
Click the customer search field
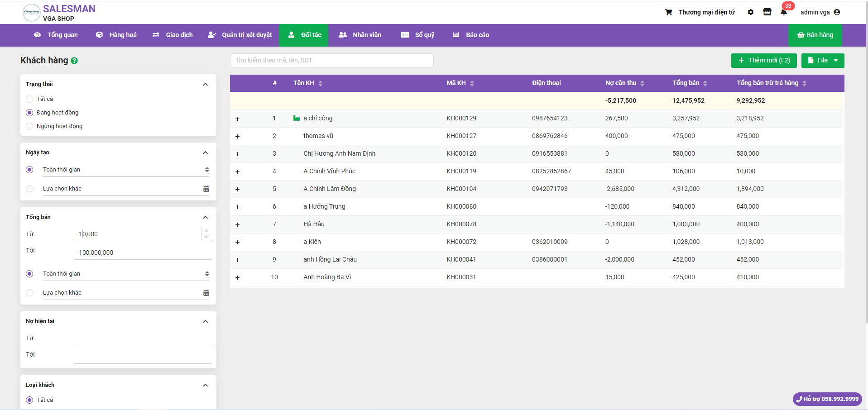pyautogui.click(x=331, y=60)
